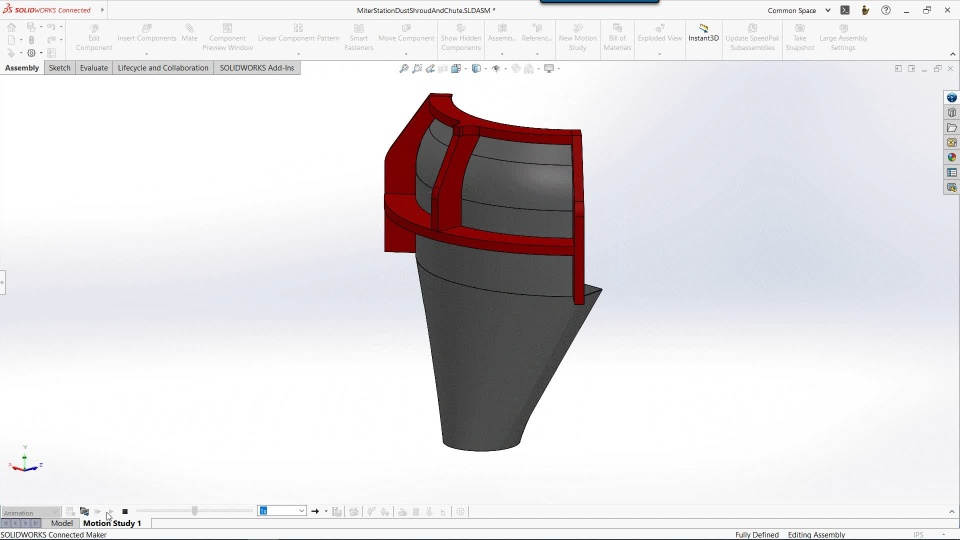This screenshot has width=960, height=540.
Task: Move the animation time slider handle
Action: (195, 511)
